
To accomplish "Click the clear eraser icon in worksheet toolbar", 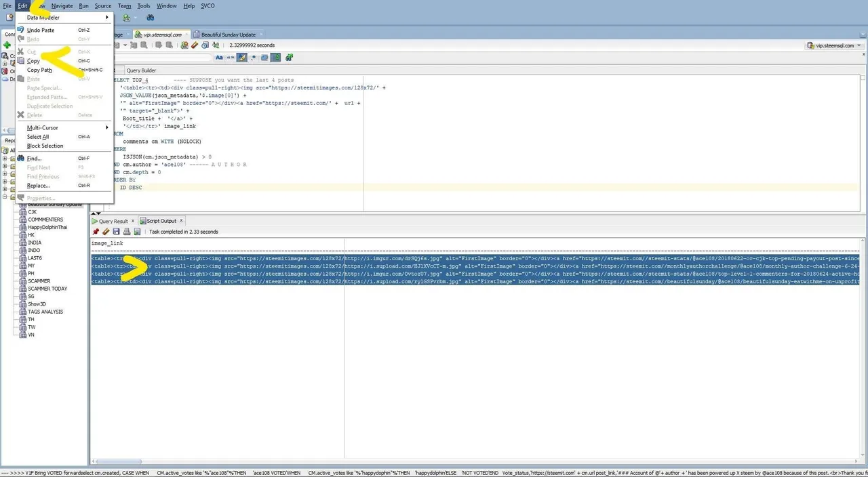I will click(x=195, y=45).
